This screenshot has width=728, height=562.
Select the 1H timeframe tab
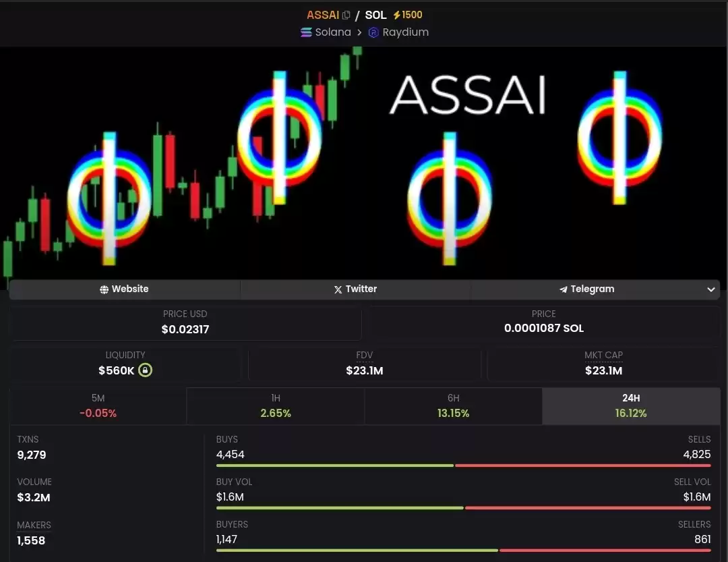point(276,405)
